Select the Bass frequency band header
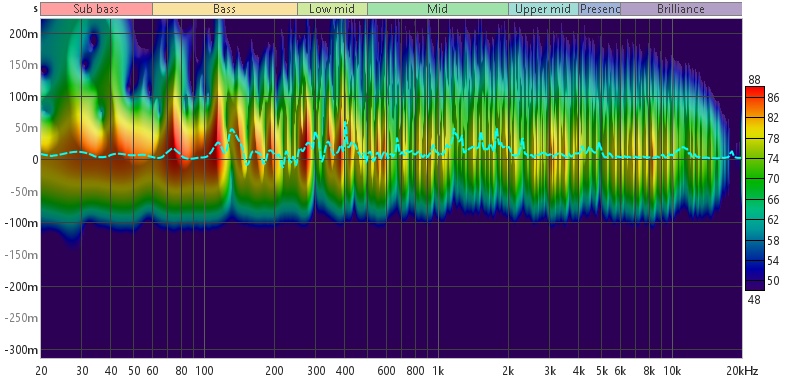This screenshot has width=800, height=382. [225, 9]
